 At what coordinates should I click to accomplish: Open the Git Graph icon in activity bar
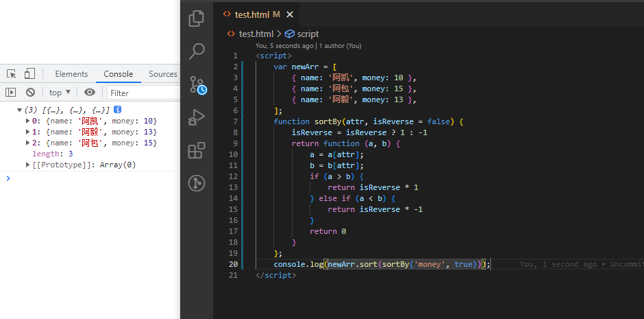[197, 183]
